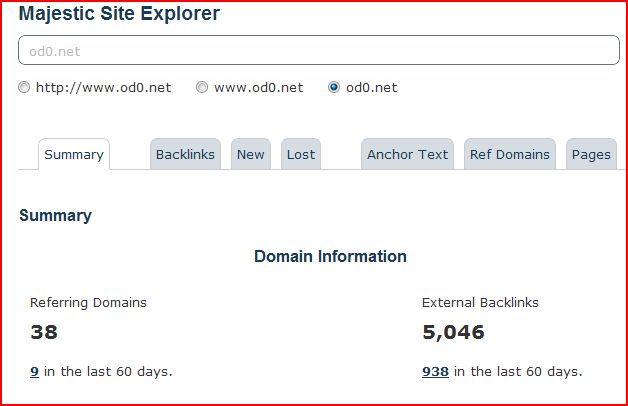The height and width of the screenshot is (406, 628).
Task: Go to the Lost tab
Action: coord(301,154)
